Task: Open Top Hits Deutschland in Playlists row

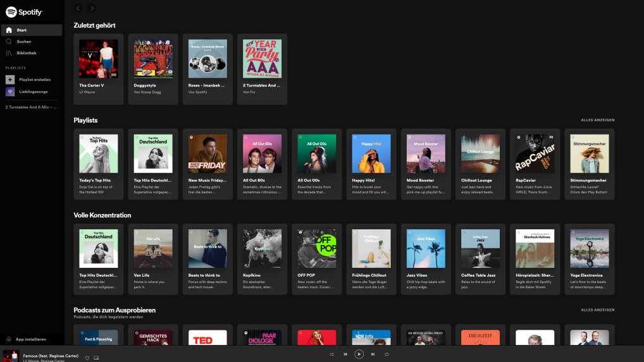Action: coord(153,164)
